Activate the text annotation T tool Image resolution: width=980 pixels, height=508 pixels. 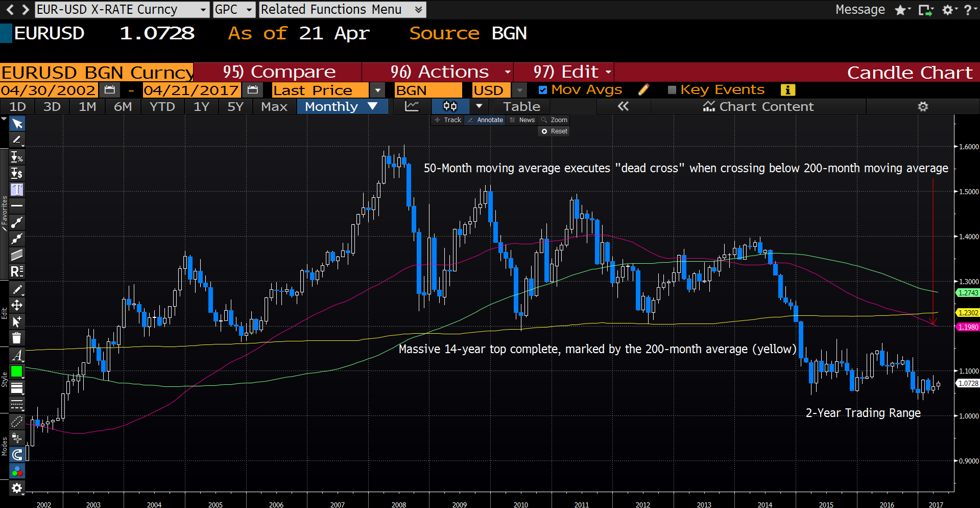tap(17, 190)
